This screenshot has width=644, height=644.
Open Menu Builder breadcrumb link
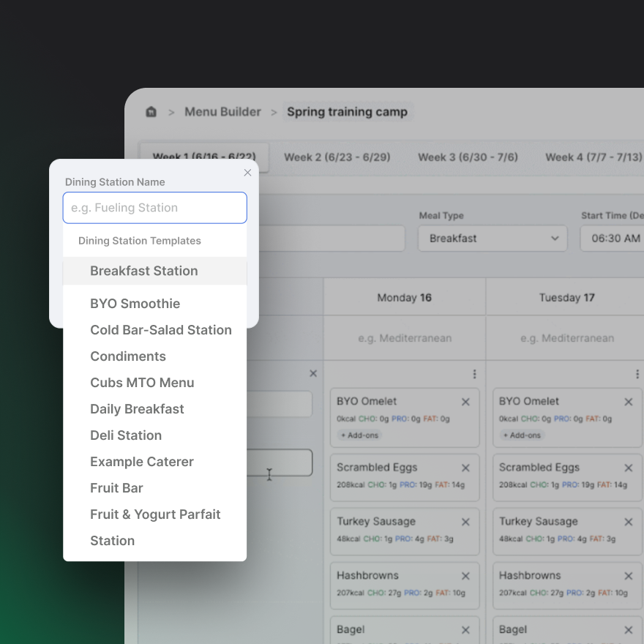pos(222,112)
